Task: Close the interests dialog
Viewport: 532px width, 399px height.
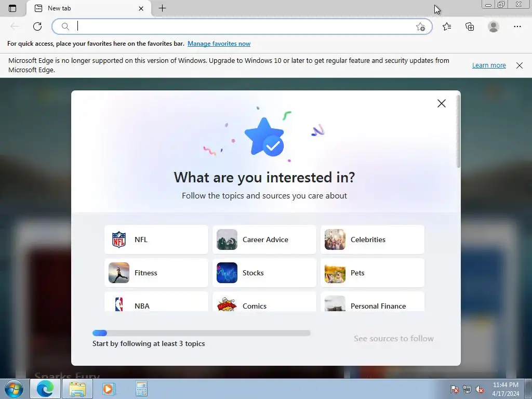Action: click(x=442, y=103)
